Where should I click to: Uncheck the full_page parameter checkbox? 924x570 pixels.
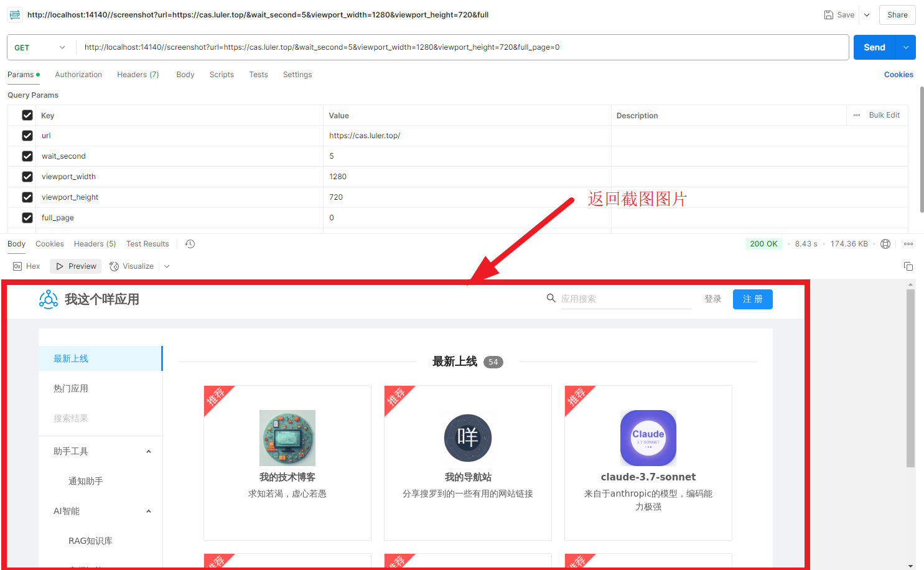(27, 218)
